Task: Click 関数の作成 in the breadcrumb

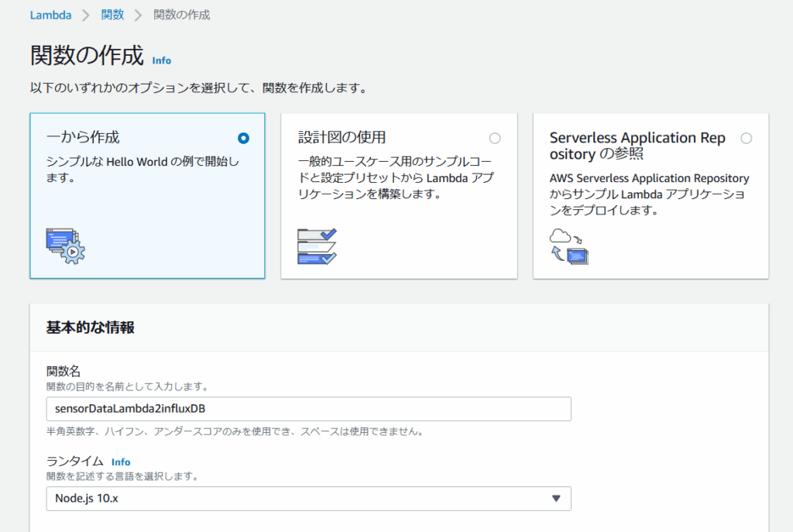Action: (181, 15)
